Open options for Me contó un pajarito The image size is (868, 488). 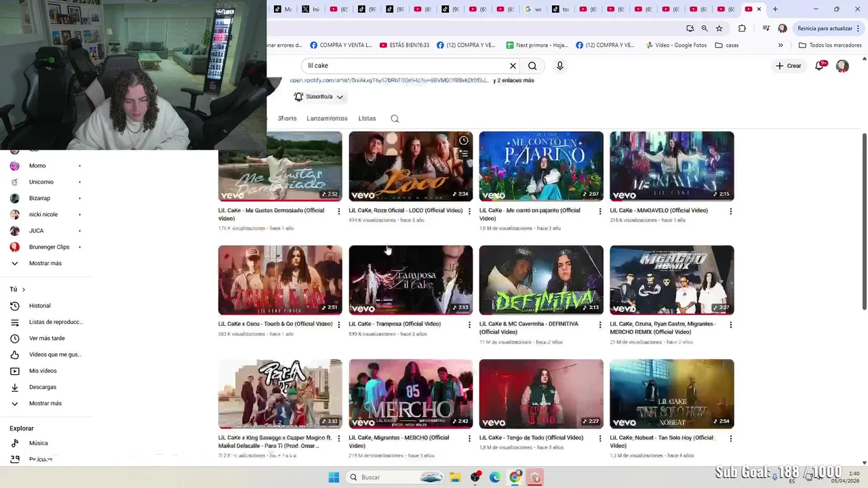click(600, 211)
